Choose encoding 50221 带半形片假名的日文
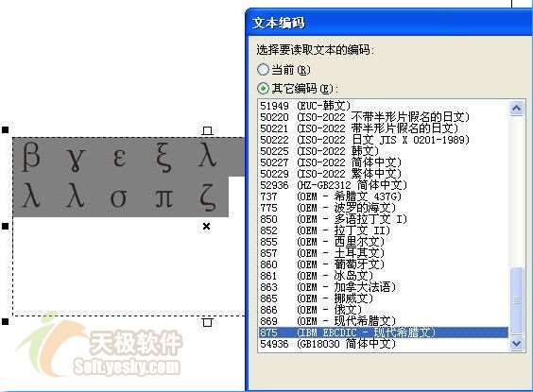 pyautogui.click(x=383, y=128)
